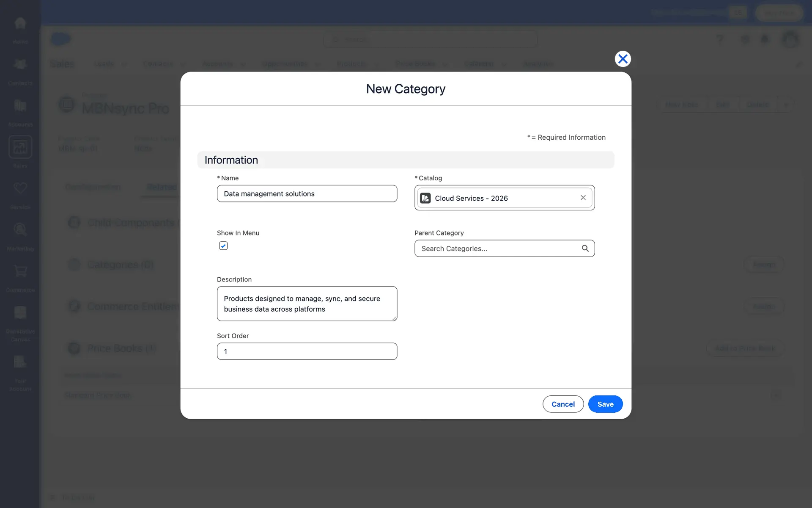Switch to the Related tab
Viewport: 812px width, 508px height.
pyautogui.click(x=162, y=187)
